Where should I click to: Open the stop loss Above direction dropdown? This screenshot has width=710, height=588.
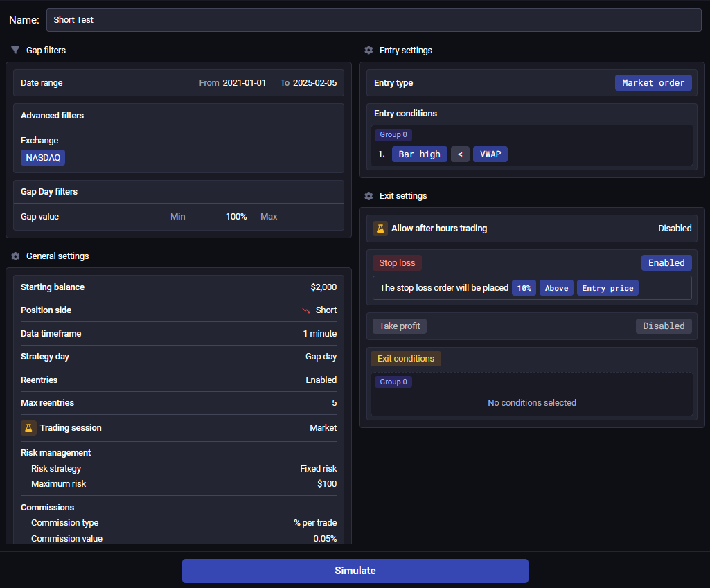point(556,288)
